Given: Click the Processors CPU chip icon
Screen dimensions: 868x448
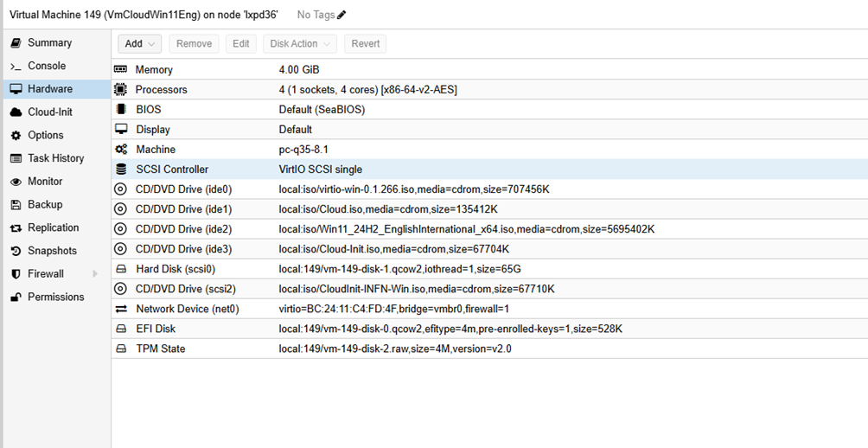Looking at the screenshot, I should coord(121,90).
